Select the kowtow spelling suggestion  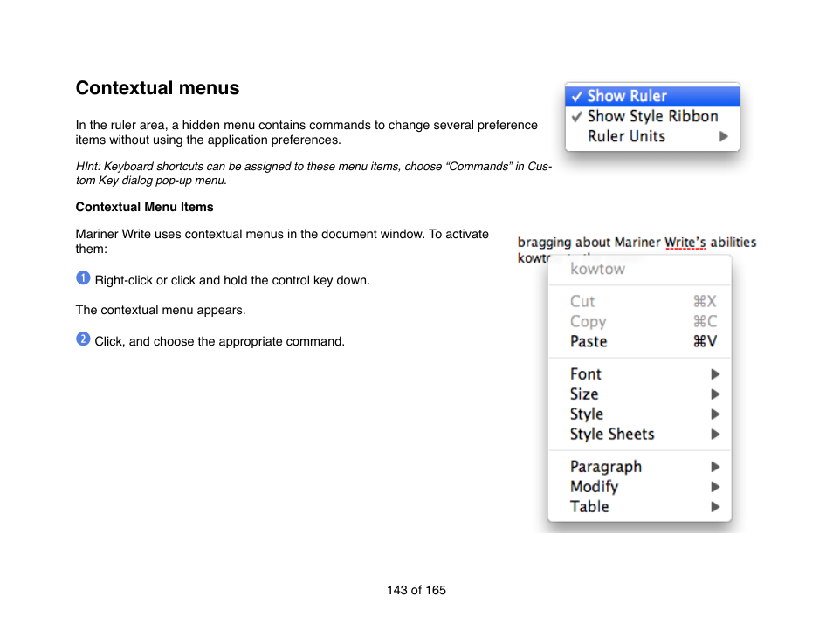click(x=640, y=269)
